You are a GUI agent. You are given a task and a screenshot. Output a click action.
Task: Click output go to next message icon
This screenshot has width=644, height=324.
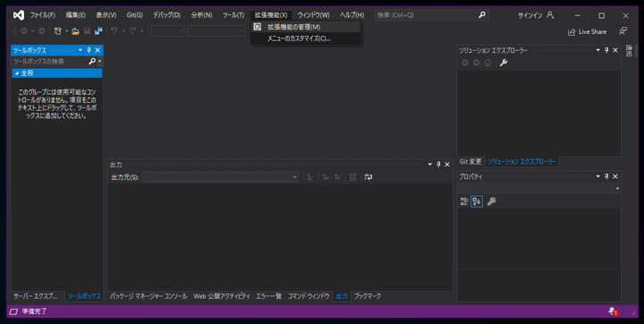click(x=337, y=177)
